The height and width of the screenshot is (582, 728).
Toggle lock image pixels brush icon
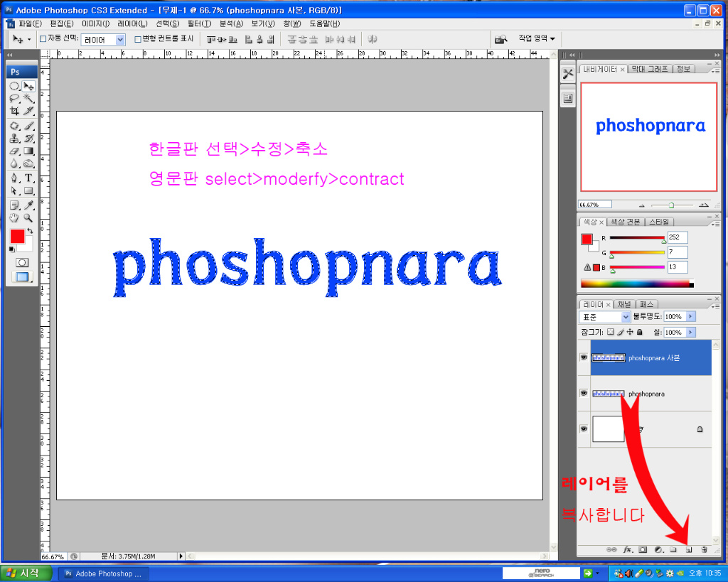click(x=620, y=332)
